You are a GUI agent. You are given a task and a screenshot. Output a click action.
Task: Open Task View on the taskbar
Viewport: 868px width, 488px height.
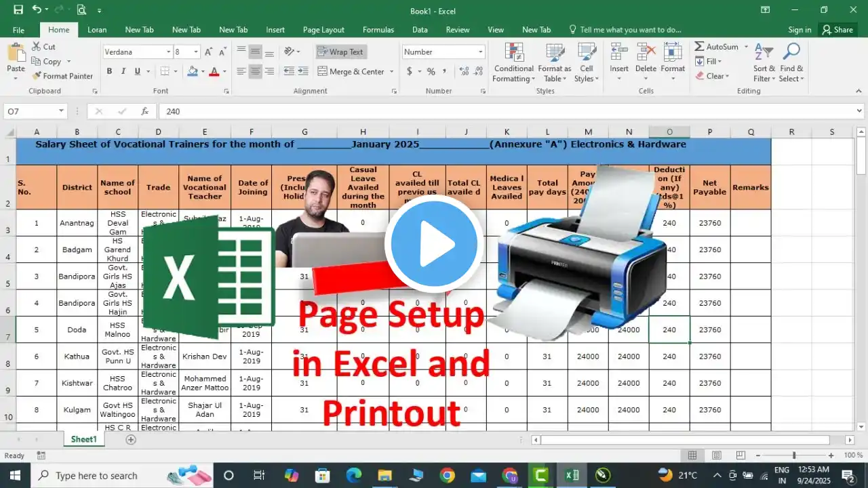[259, 475]
